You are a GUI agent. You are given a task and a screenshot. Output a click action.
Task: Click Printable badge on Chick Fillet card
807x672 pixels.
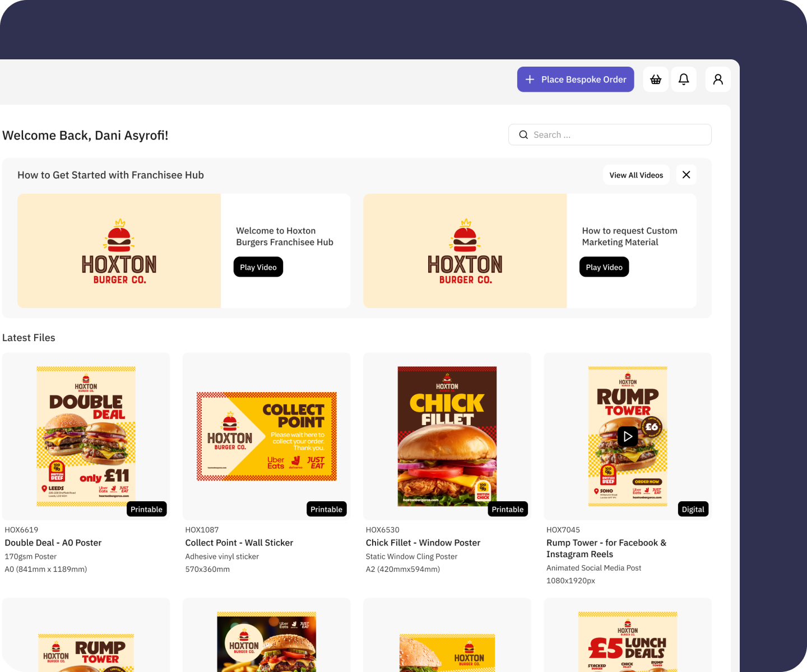pyautogui.click(x=508, y=509)
